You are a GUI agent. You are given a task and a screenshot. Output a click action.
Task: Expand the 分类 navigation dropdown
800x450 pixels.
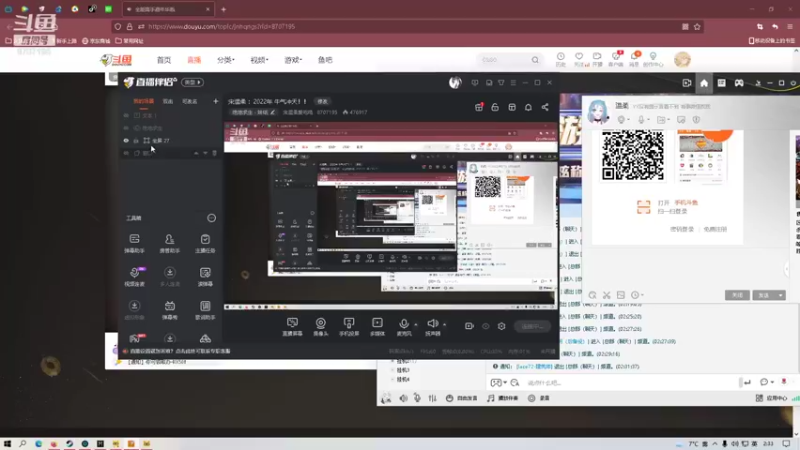coord(226,60)
